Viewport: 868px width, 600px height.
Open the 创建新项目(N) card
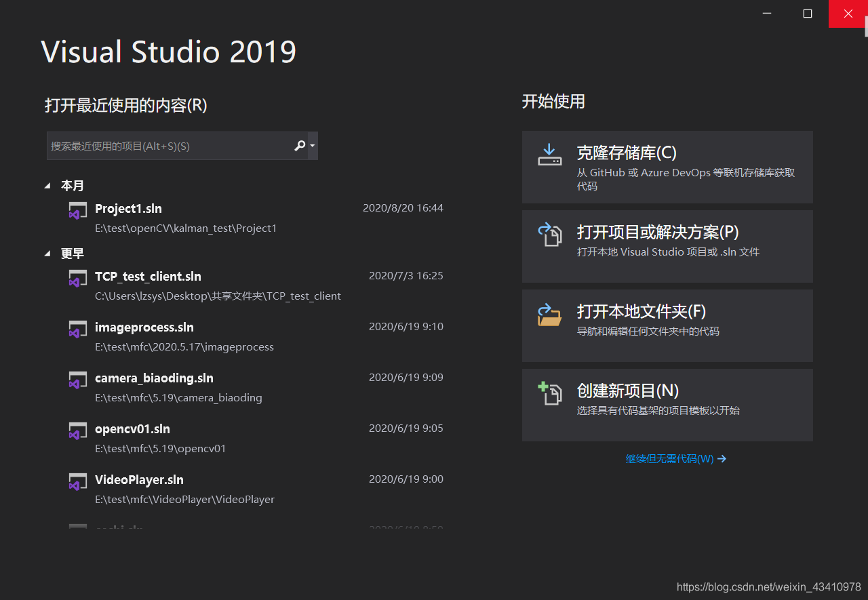pyautogui.click(x=667, y=405)
